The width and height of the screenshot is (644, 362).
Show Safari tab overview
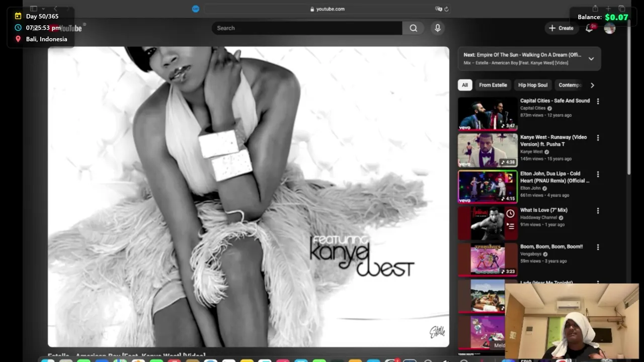click(622, 9)
